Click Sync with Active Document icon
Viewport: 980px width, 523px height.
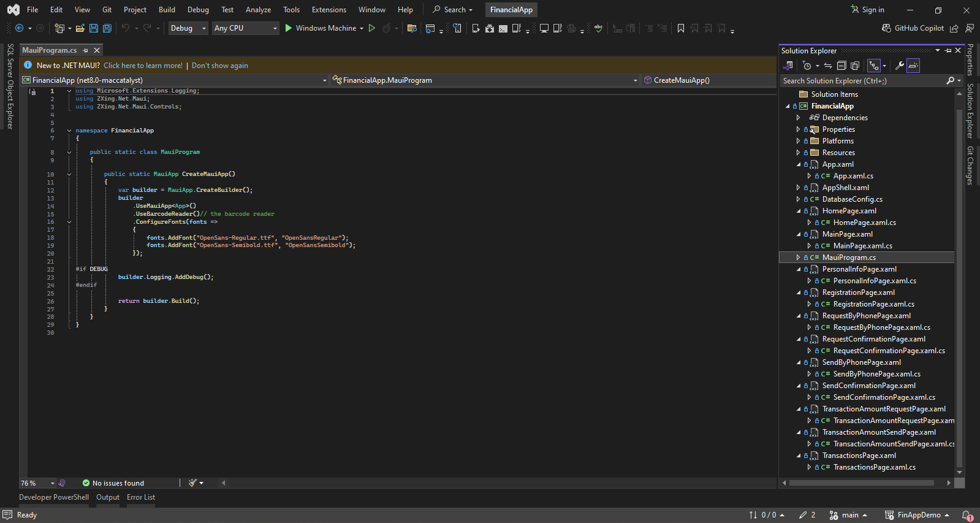coord(828,66)
